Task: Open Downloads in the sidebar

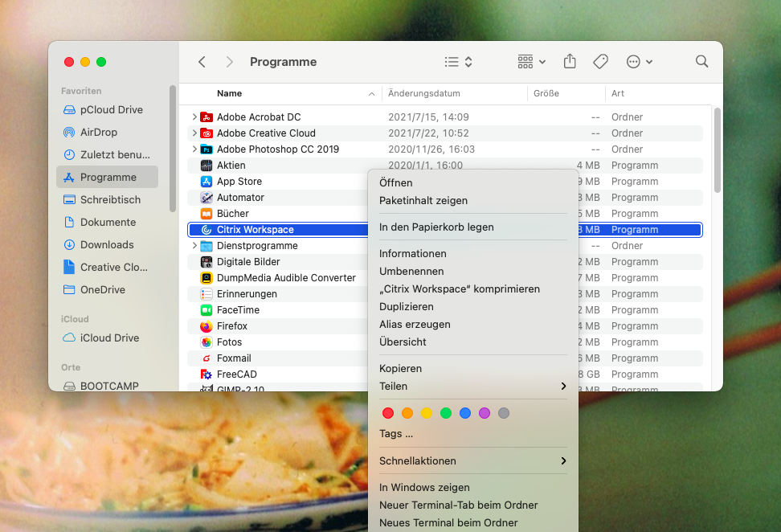Action: [x=108, y=244]
